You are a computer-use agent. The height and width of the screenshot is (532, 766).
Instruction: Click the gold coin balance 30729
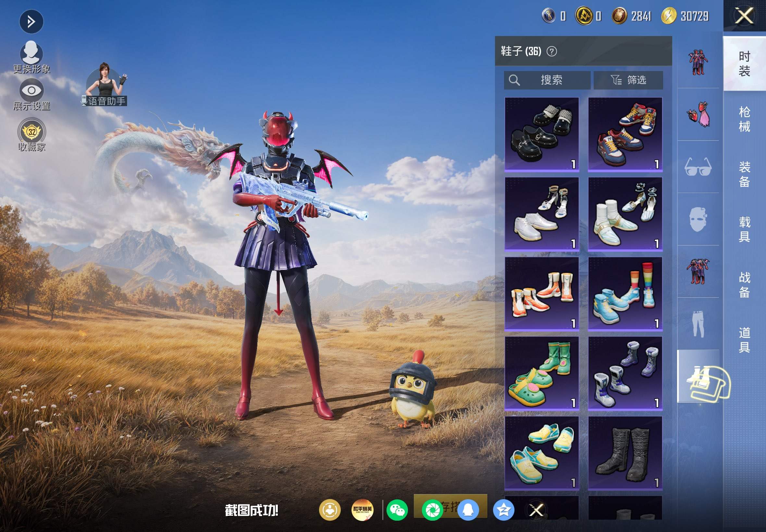pos(695,16)
